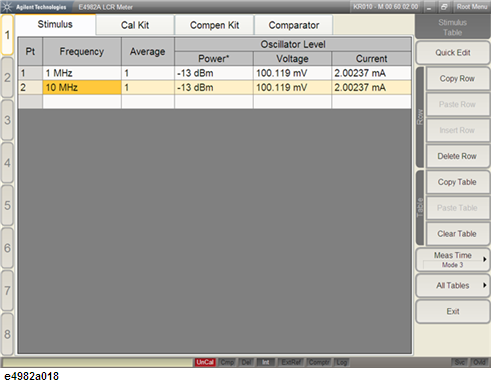Click the restore window icon in title bar
The height and width of the screenshot is (382, 491).
pos(444,7)
